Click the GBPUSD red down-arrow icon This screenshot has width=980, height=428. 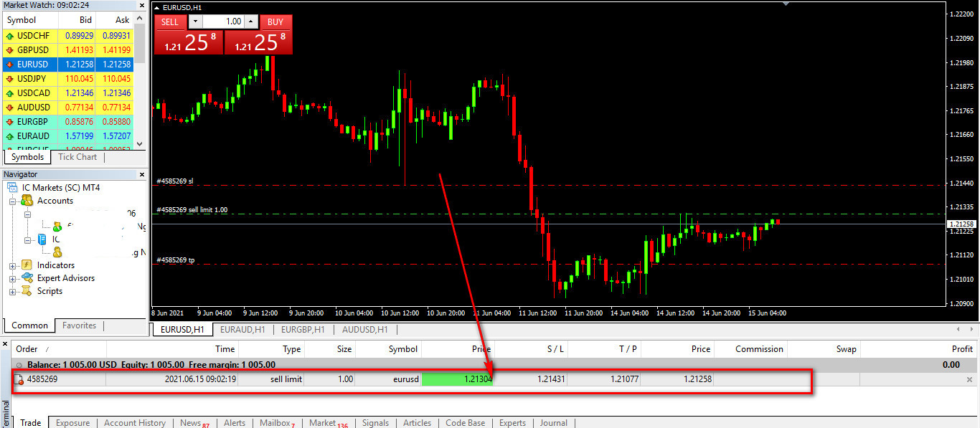9,49
